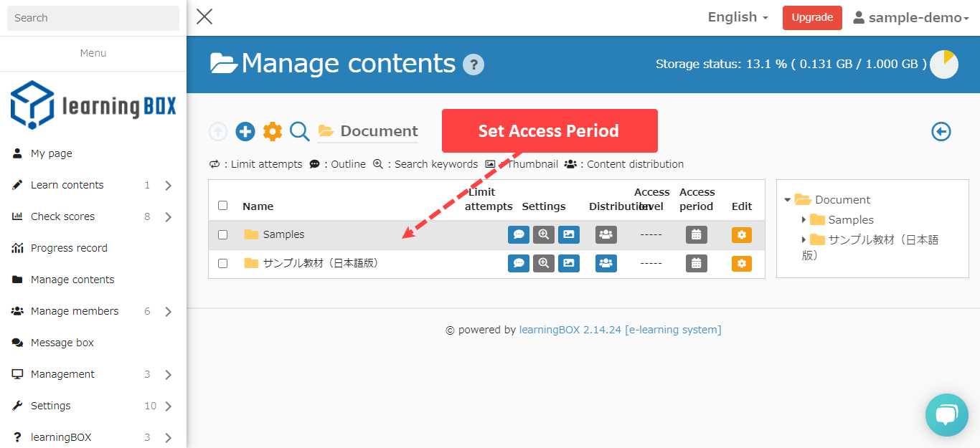The width and height of the screenshot is (980, 448).
Task: Click the sidebar Search input field
Action: pyautogui.click(x=93, y=18)
